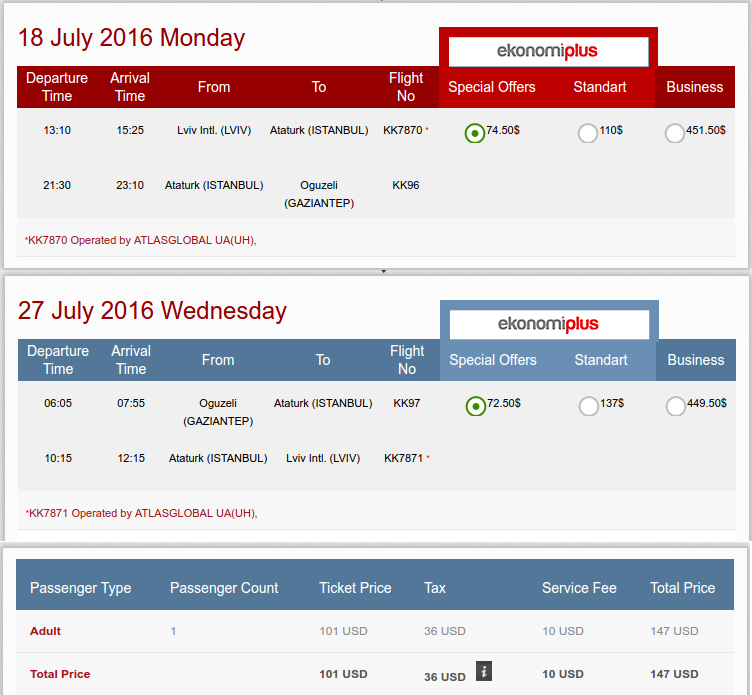Click the Adult passenger type row label

(x=46, y=631)
